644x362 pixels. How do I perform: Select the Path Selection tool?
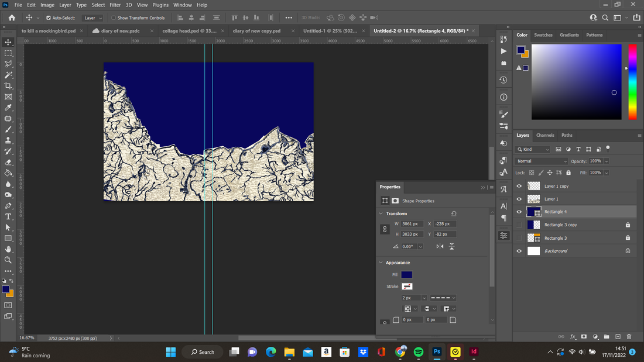(x=8, y=227)
